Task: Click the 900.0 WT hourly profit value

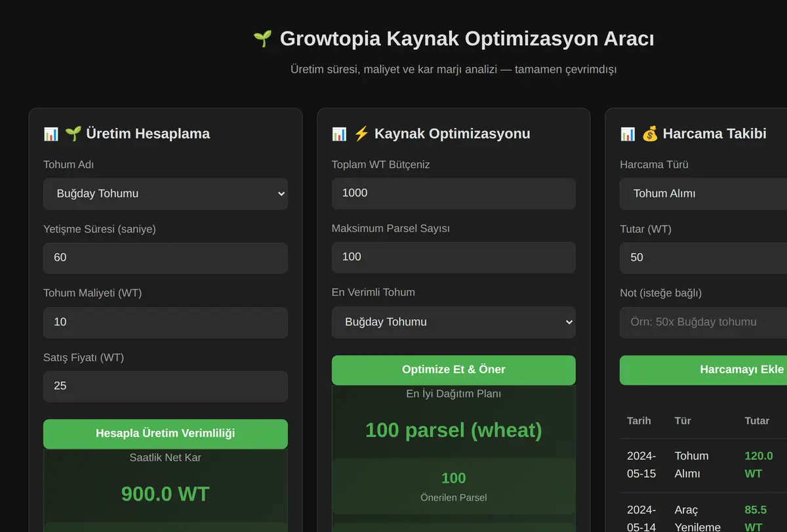Action: pos(165,494)
